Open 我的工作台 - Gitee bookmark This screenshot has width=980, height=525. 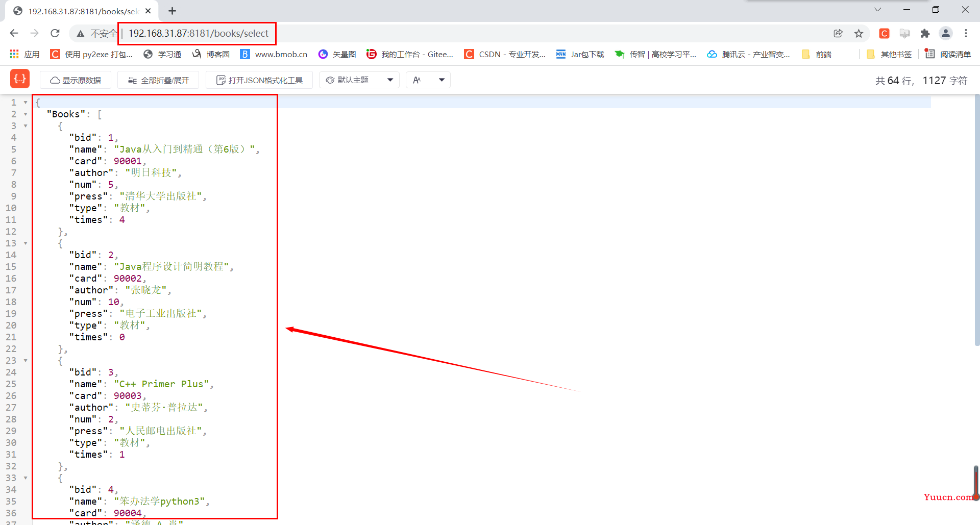pos(410,54)
